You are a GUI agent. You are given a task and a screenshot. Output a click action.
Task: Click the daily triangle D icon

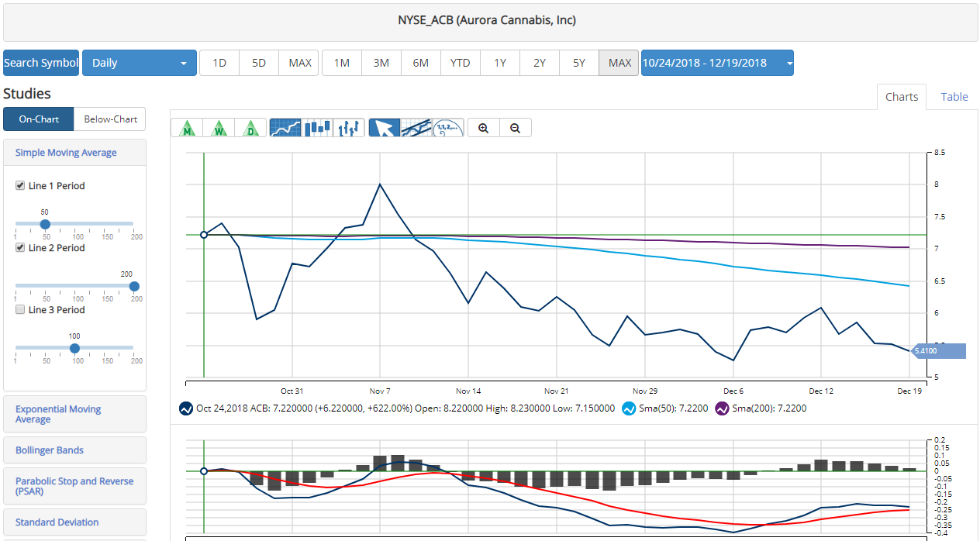(x=250, y=128)
